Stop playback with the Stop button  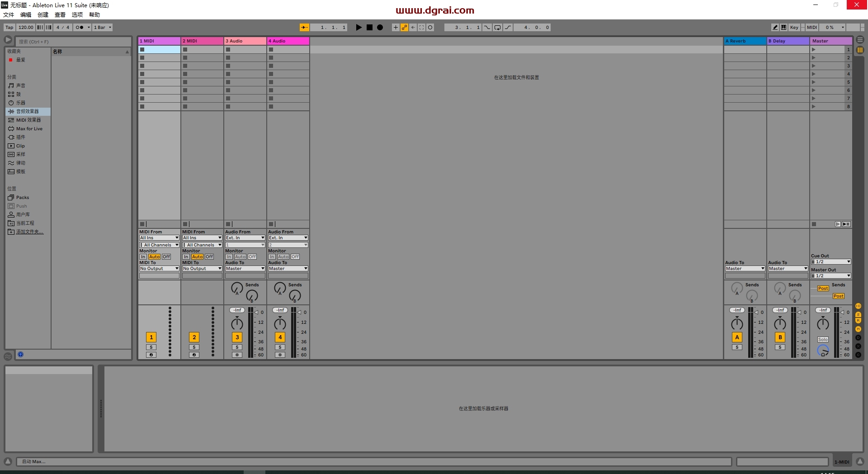[369, 27]
